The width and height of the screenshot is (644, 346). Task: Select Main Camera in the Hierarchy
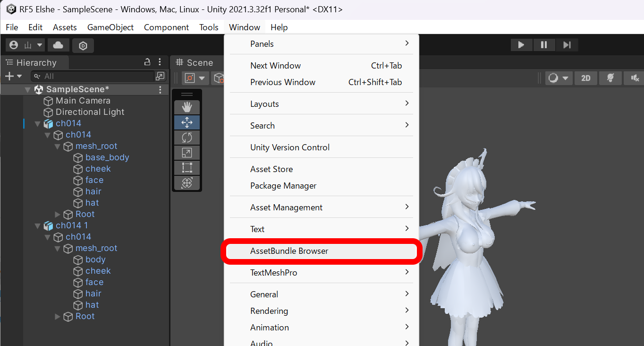83,101
